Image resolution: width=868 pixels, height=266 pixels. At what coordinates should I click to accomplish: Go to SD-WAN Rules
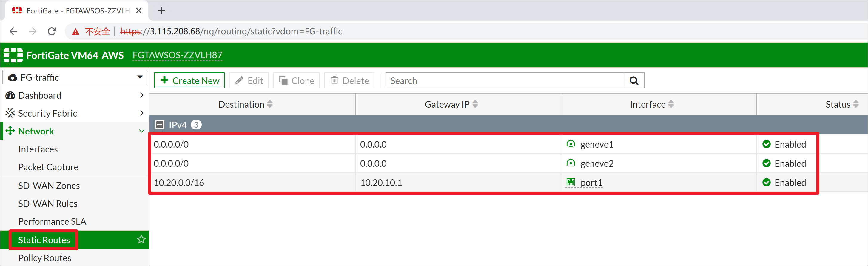click(x=47, y=204)
